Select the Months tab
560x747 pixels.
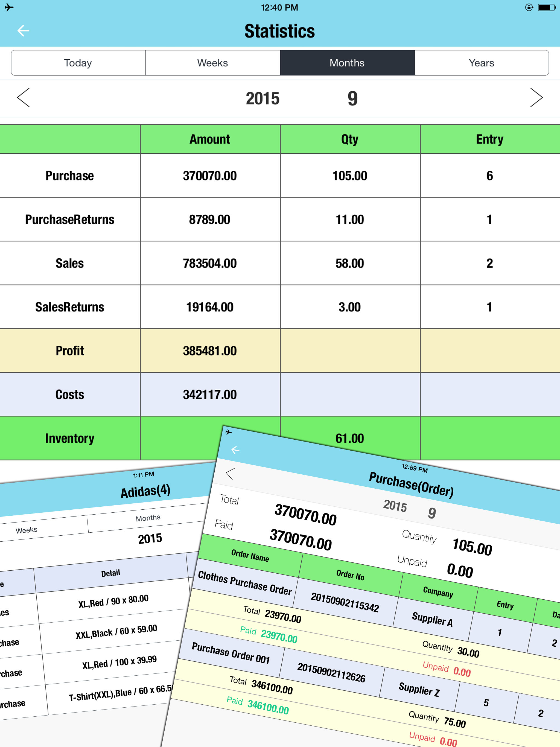347,63
